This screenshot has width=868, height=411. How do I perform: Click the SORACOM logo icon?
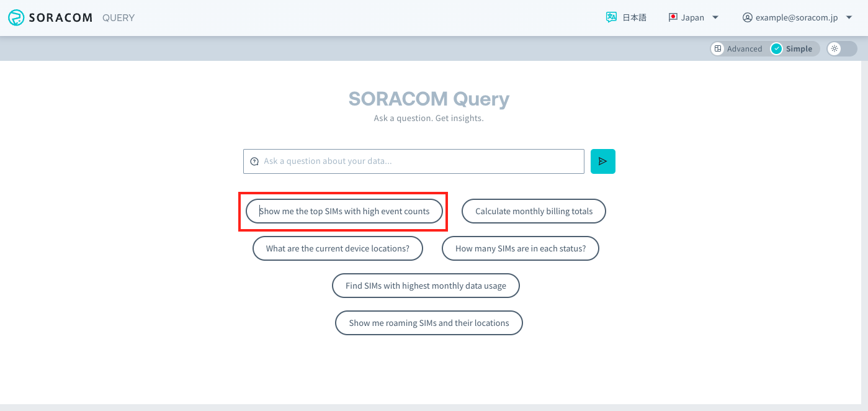[16, 17]
